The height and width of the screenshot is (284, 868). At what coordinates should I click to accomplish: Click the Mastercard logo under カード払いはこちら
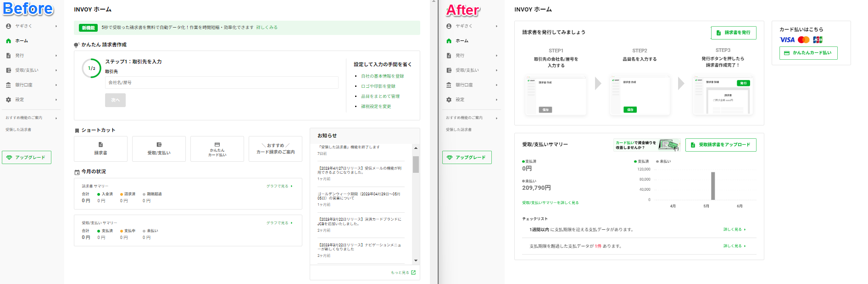pyautogui.click(x=804, y=40)
